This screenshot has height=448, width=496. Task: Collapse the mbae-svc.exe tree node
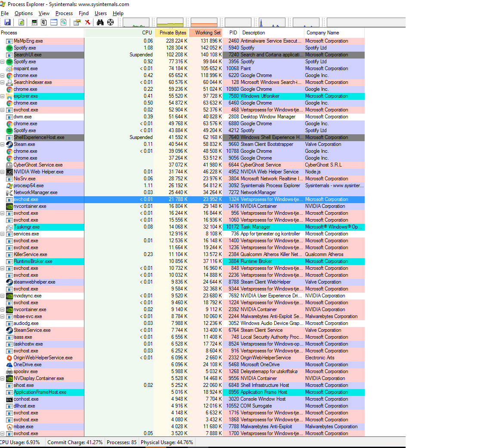(3, 316)
